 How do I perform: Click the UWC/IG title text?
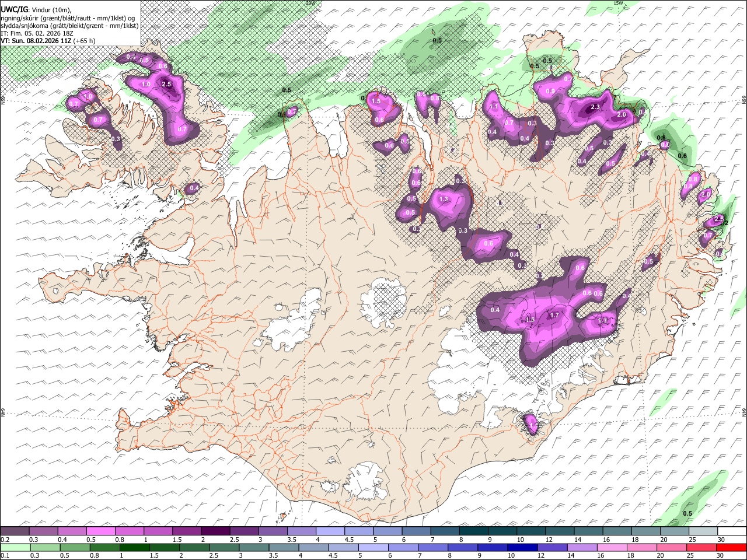(14, 9)
